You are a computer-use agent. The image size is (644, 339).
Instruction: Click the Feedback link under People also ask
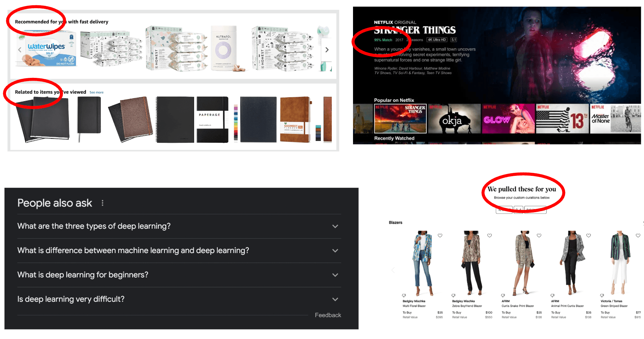[328, 315]
